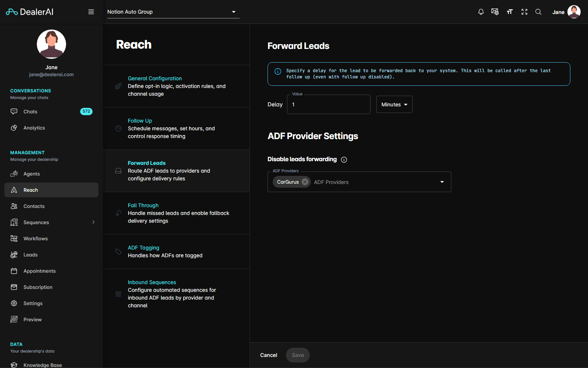Click the text size icon
588x368 pixels.
coord(510,12)
